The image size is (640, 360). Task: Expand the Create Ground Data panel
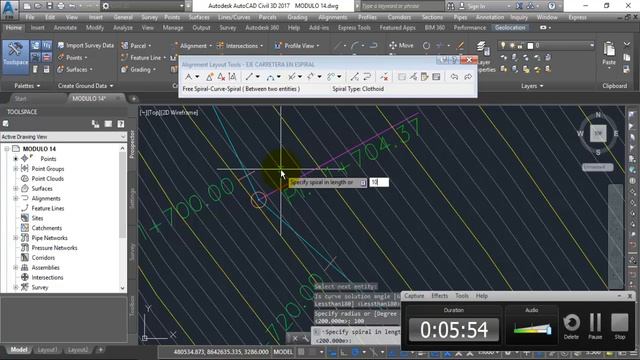[x=85, y=86]
